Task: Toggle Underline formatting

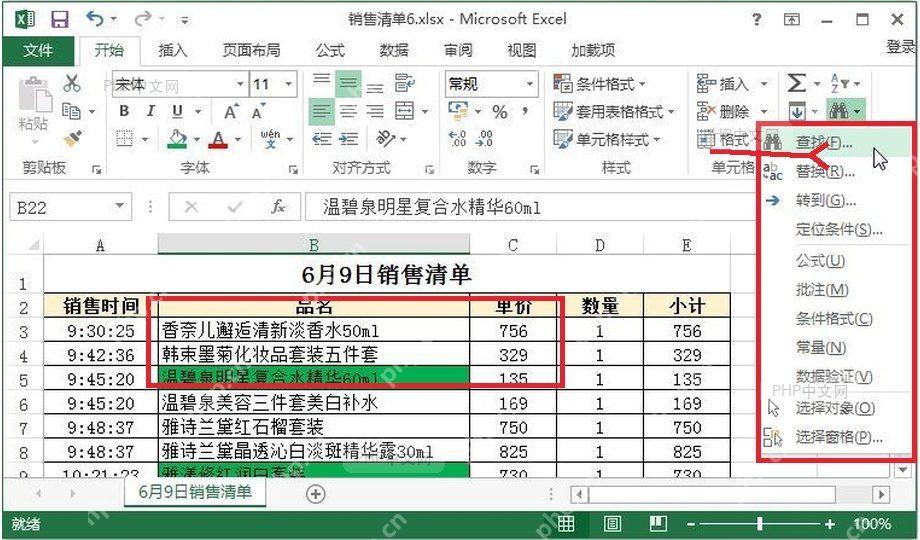Action: coord(177,111)
